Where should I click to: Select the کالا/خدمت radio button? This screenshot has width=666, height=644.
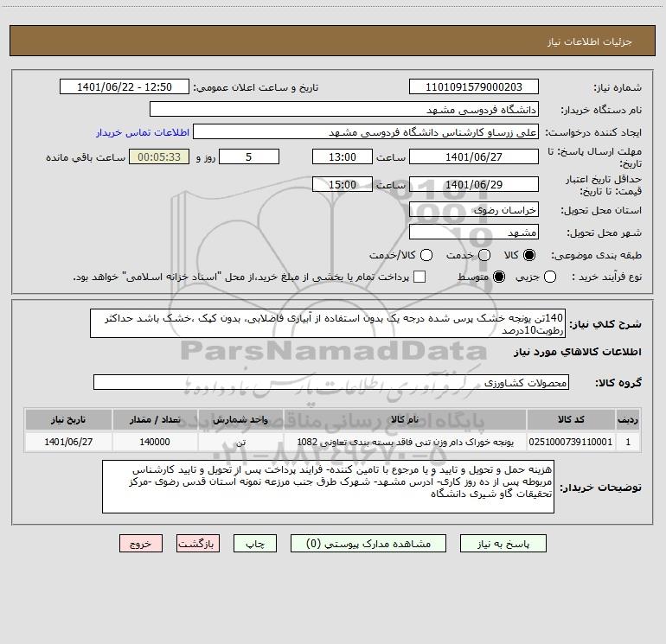[426, 255]
